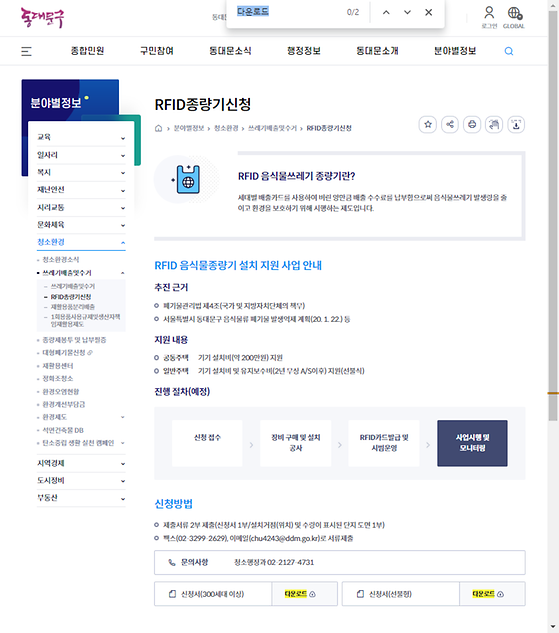Open the 분야별정보 top menu
The width and height of the screenshot is (559, 633).
coord(455,51)
